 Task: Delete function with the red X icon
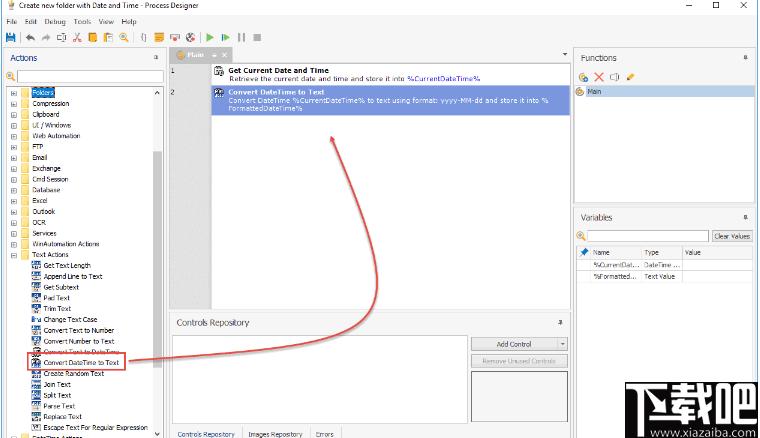pos(599,77)
